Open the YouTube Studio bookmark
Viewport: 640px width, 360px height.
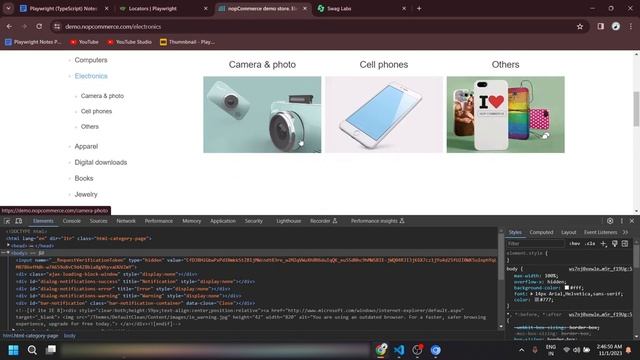(129, 42)
